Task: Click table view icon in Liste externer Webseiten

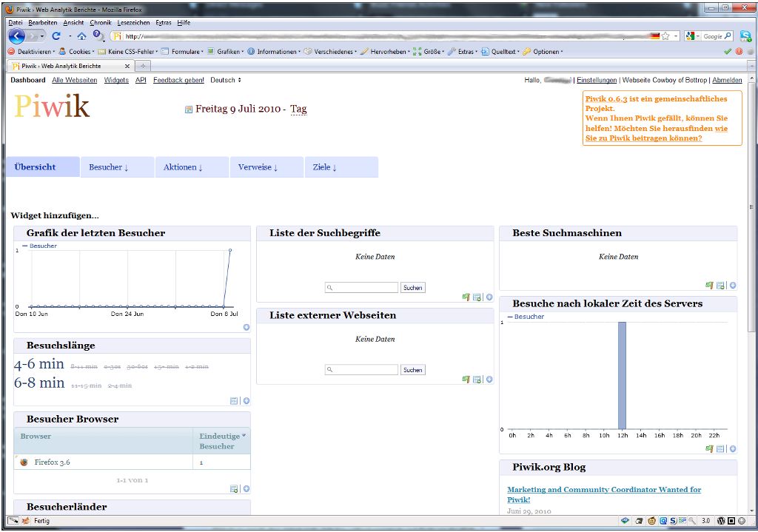Action: (x=477, y=380)
